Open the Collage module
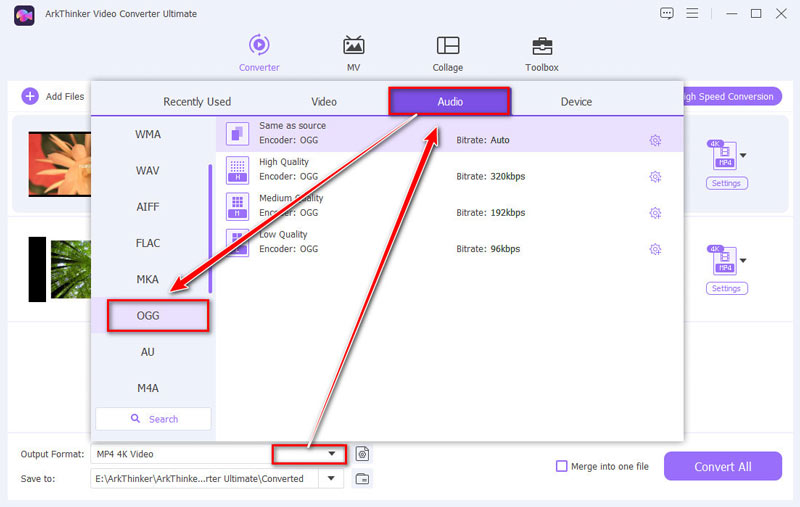Image resolution: width=800 pixels, height=507 pixels. click(x=448, y=53)
